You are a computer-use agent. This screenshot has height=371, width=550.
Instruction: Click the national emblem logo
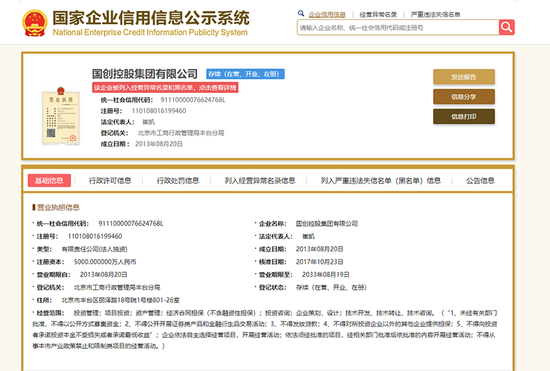coord(34,23)
